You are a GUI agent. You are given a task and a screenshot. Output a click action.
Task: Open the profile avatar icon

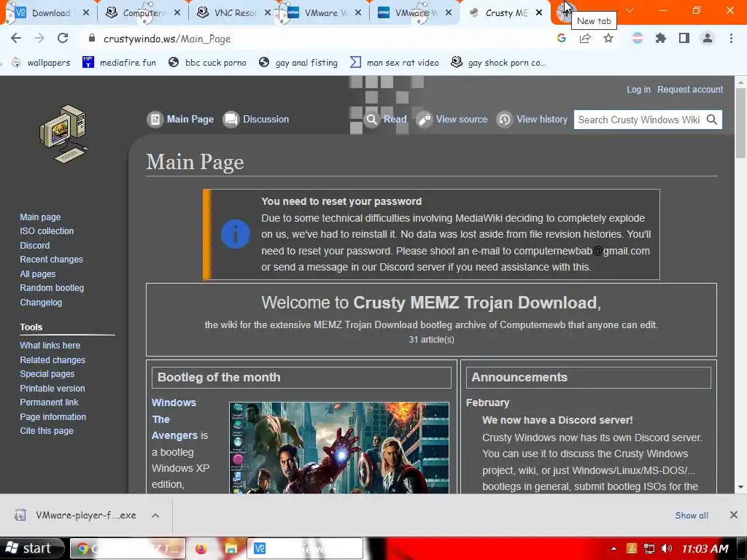[x=708, y=38]
